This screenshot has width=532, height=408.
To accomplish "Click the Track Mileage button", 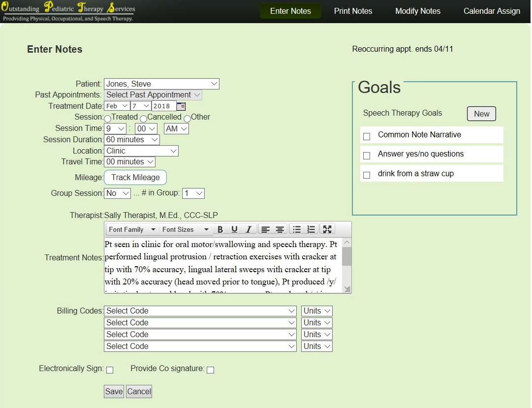I will pos(135,178).
